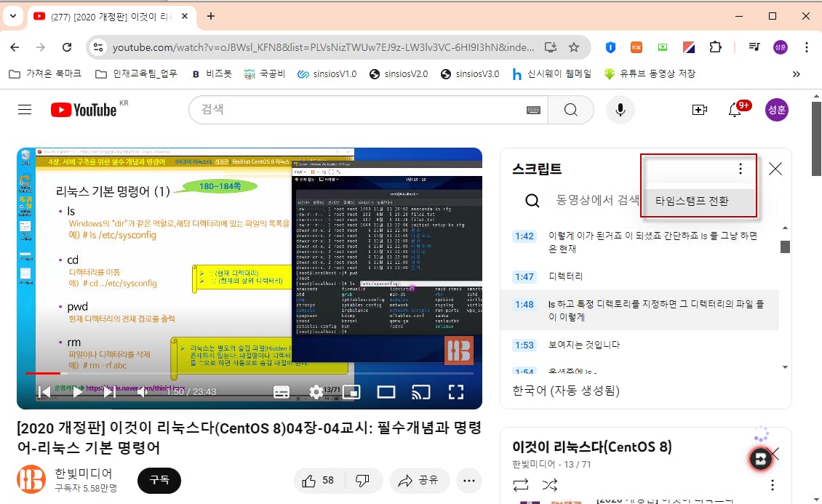Open the sinsiosV2.0 bookmark
The width and height of the screenshot is (822, 504).
(399, 74)
